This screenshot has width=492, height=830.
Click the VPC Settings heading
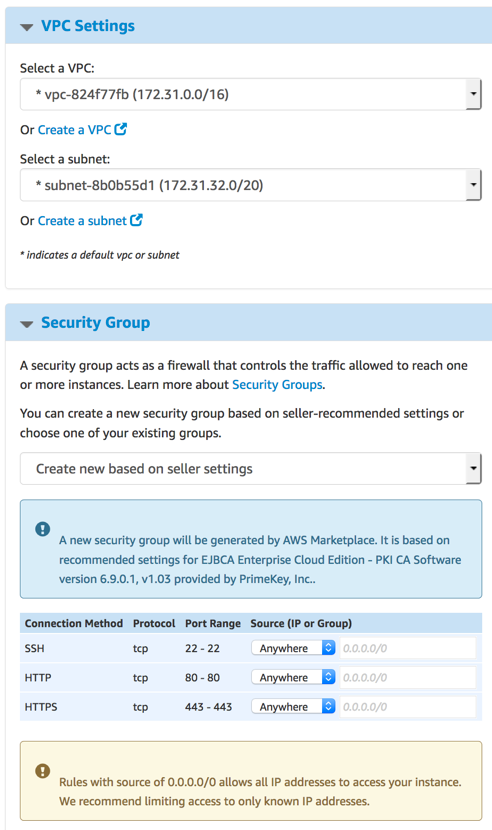pos(88,26)
